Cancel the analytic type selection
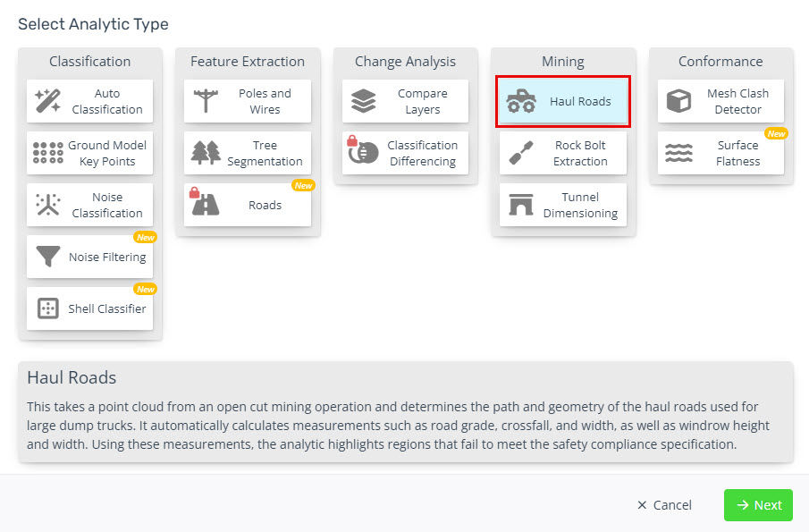The image size is (809, 532). 663,504
